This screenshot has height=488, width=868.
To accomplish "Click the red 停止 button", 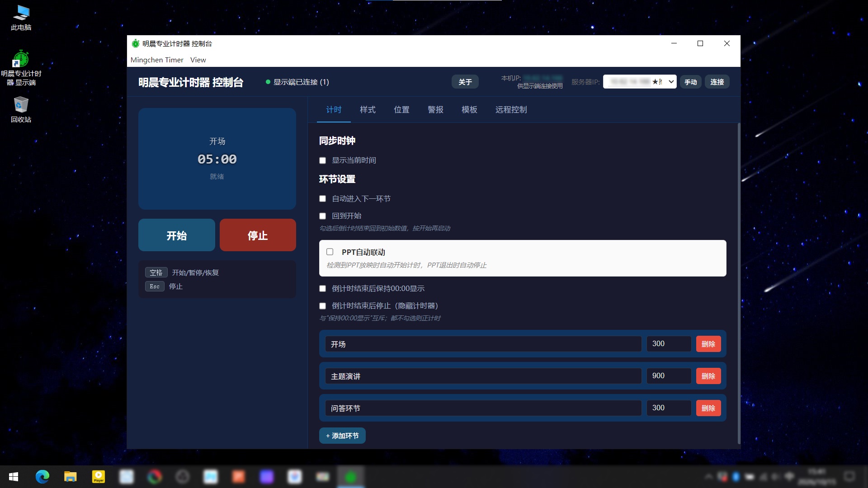I will (x=258, y=235).
